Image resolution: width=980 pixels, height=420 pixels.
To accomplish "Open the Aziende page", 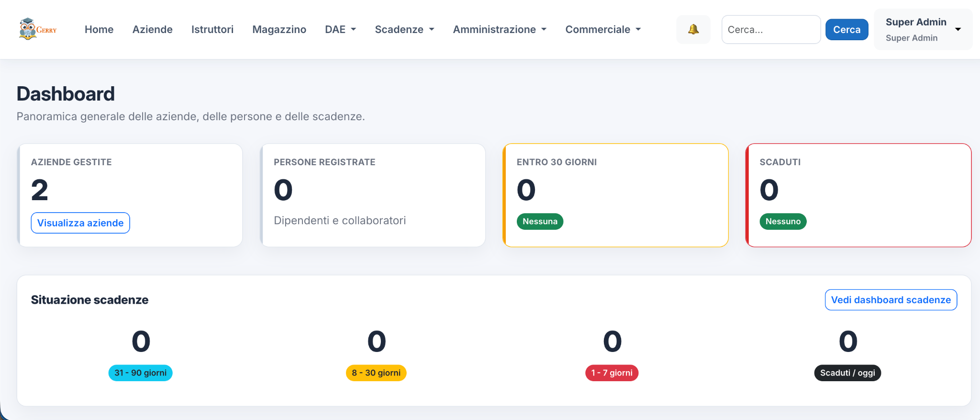I will pos(153,29).
